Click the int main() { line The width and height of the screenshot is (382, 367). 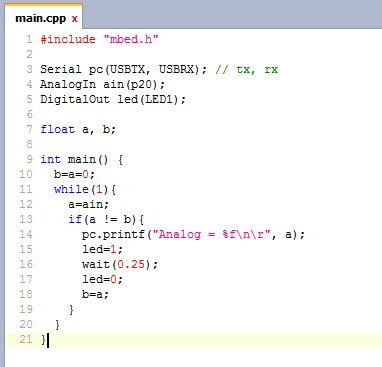82,159
